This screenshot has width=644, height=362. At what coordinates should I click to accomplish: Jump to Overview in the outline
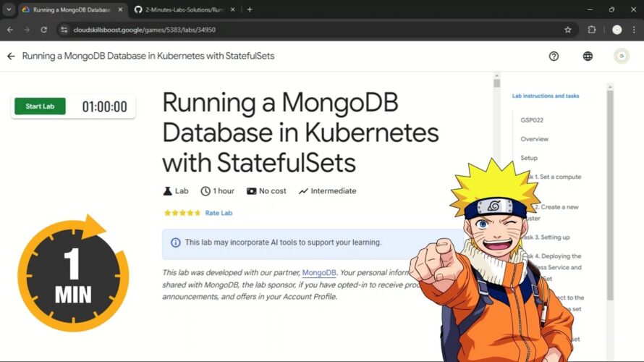[534, 139]
